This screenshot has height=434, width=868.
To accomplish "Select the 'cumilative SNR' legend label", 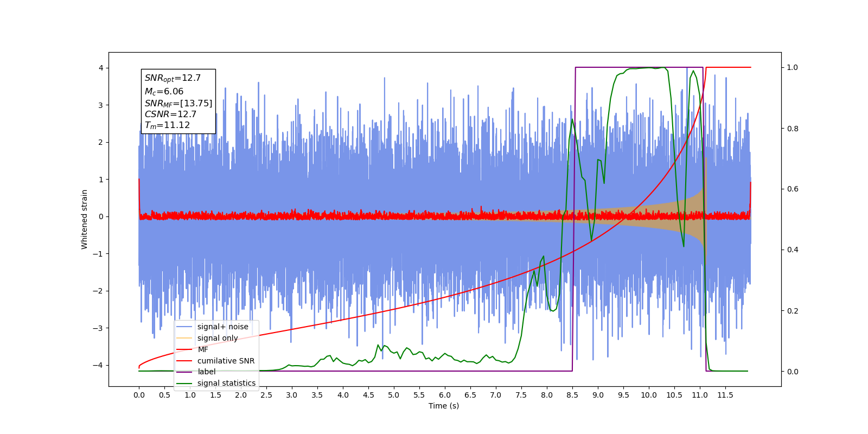I will point(226,361).
